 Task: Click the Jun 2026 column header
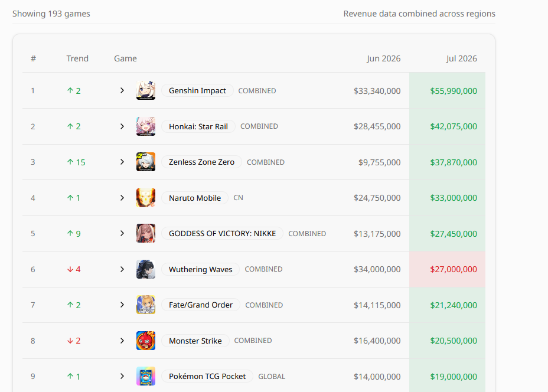(383, 58)
